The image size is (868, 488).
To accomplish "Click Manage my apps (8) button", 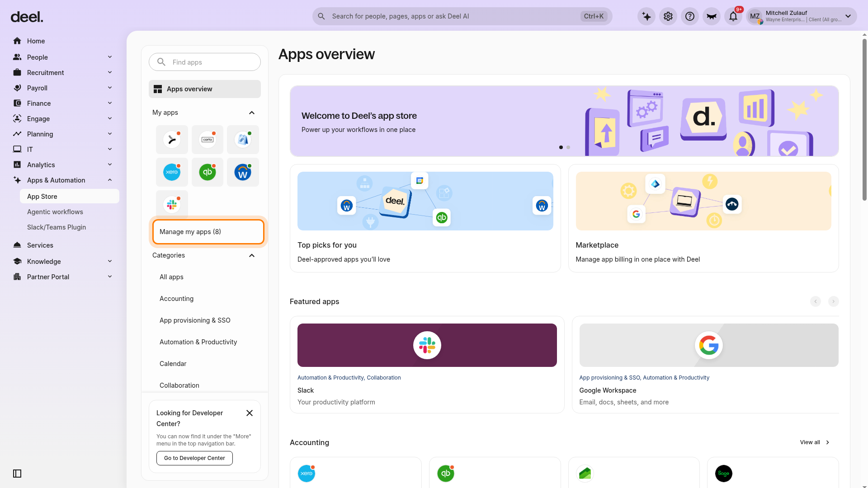I will point(208,232).
